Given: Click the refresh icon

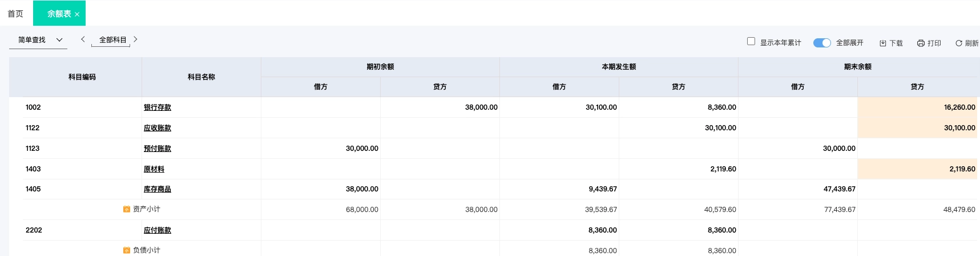Looking at the screenshot, I should pos(959,43).
